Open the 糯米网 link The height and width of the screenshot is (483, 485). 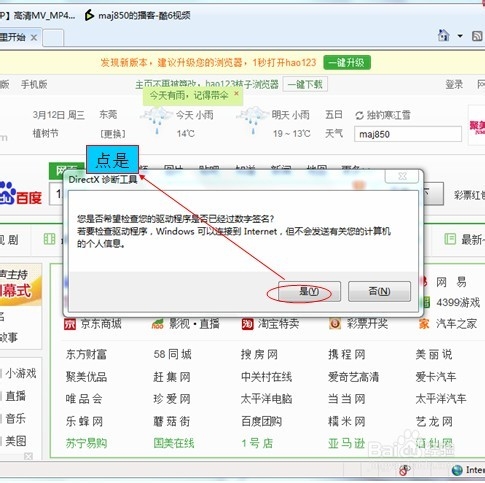click(347, 422)
